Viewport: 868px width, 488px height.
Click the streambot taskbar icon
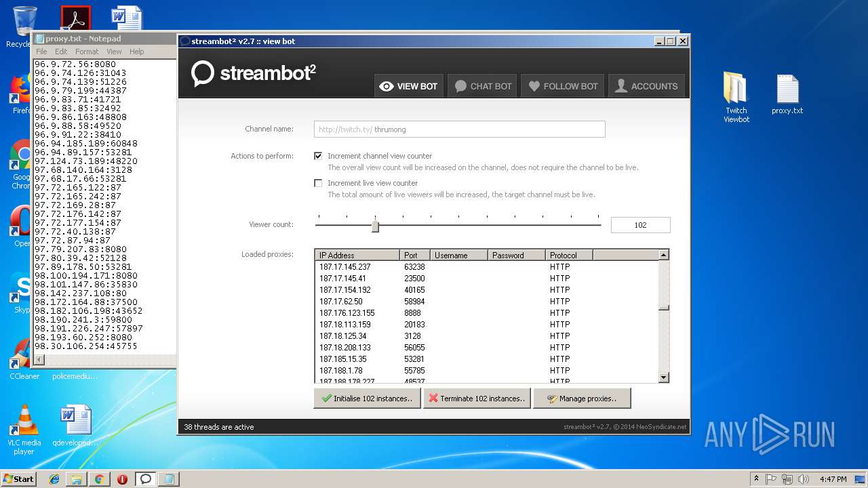[145, 479]
